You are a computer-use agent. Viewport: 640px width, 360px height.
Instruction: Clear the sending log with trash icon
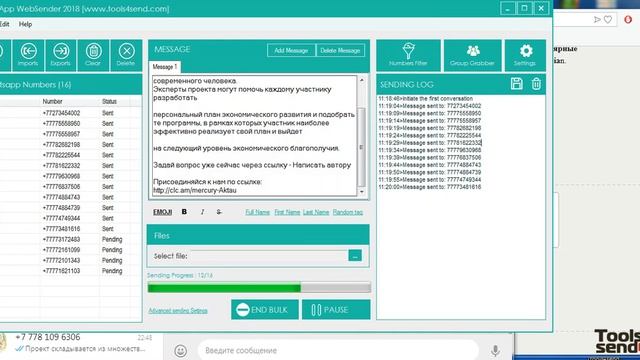(x=536, y=84)
